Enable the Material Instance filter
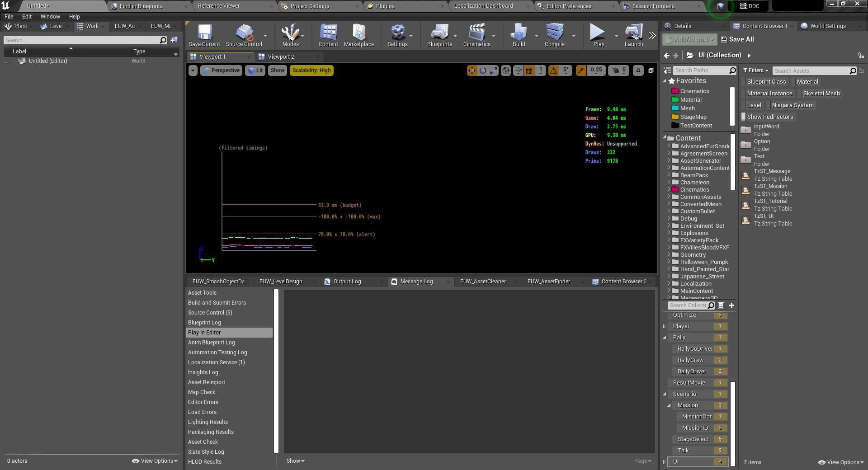This screenshot has height=470, width=868. [769, 94]
